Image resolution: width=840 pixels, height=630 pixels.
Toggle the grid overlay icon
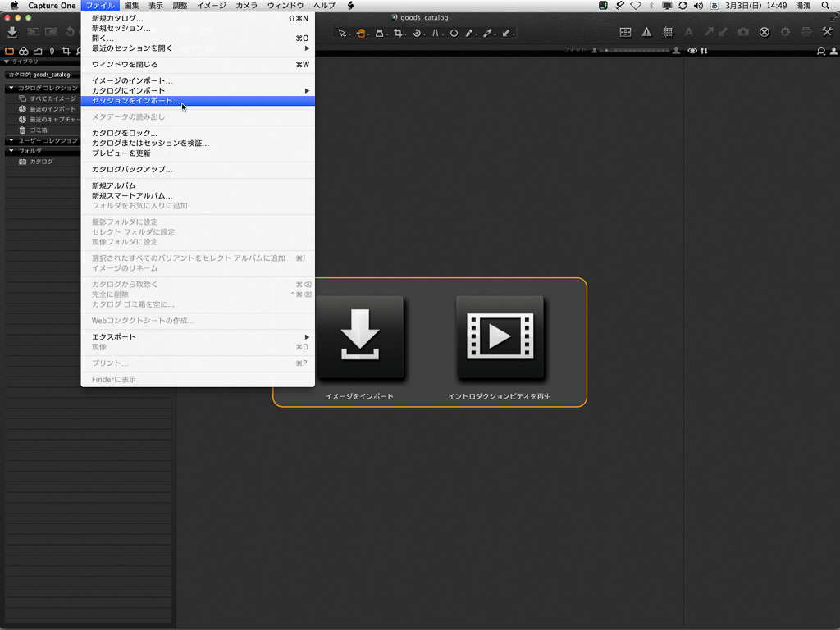[x=668, y=33]
